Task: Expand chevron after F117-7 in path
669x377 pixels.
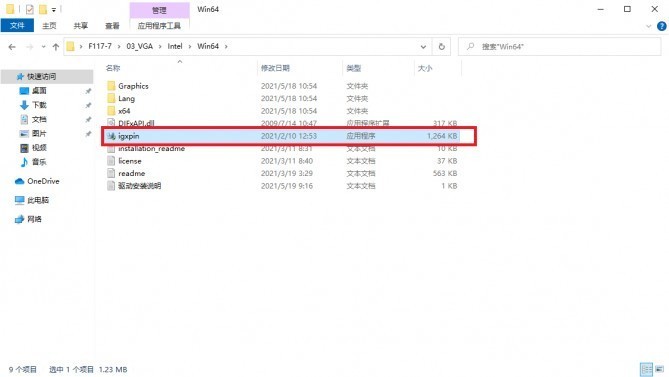Action: (x=119, y=46)
